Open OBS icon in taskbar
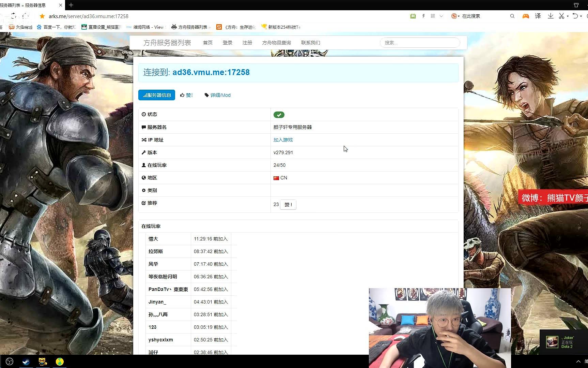588x368 pixels. coord(10,362)
